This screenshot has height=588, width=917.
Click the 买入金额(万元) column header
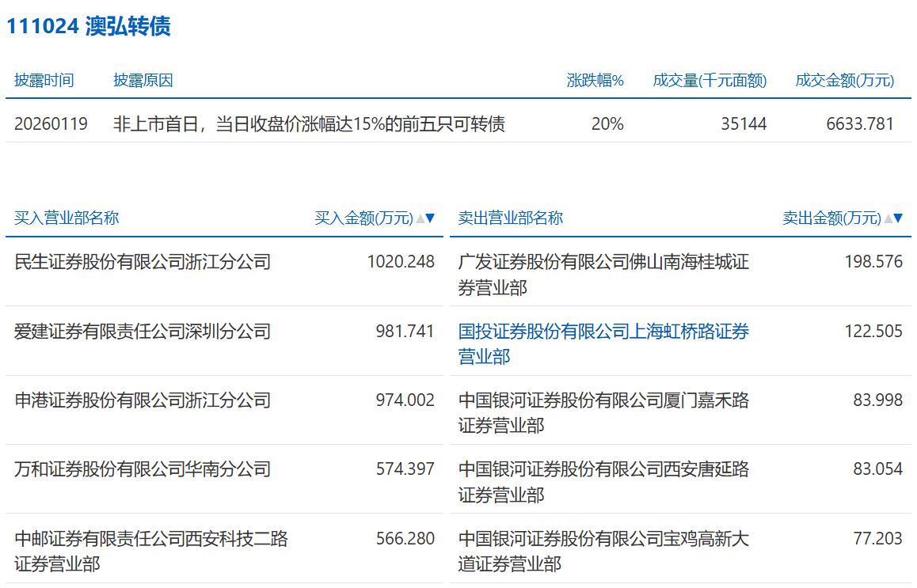pos(364,218)
